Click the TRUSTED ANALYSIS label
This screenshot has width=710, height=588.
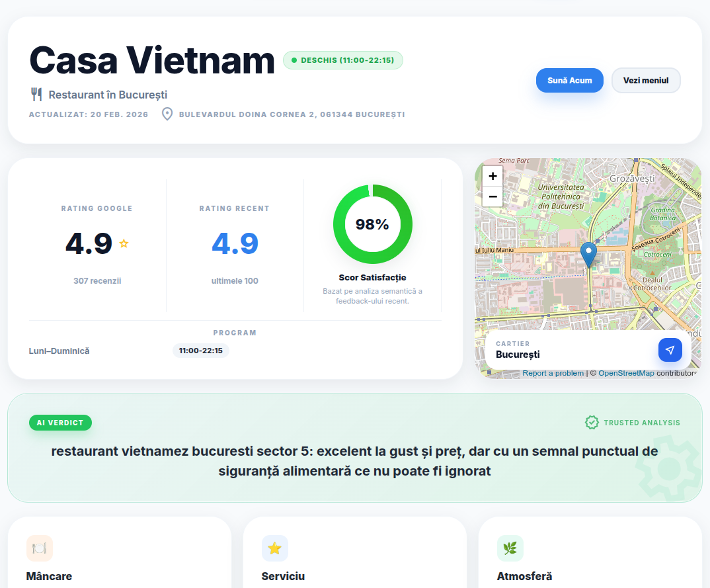click(x=642, y=423)
